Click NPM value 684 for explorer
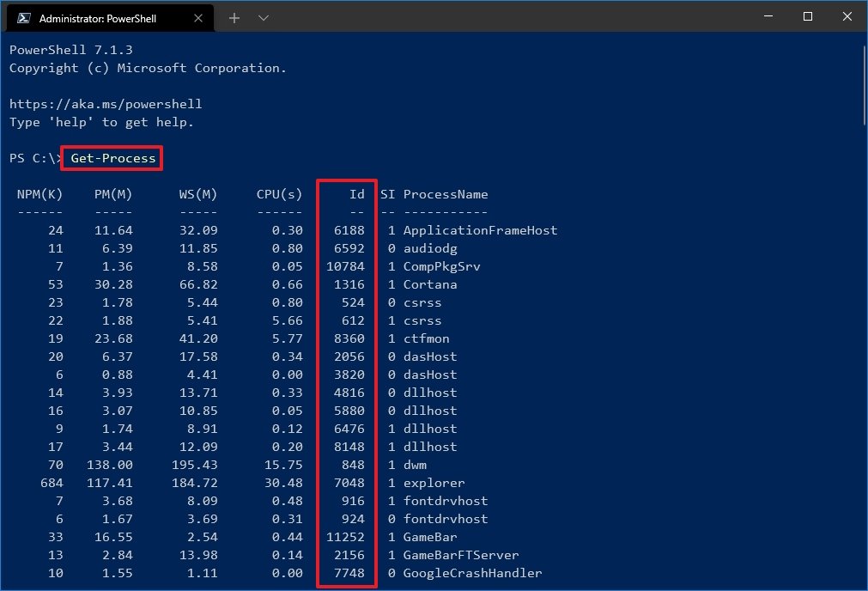Viewport: 868px width, 591px height. click(52, 483)
